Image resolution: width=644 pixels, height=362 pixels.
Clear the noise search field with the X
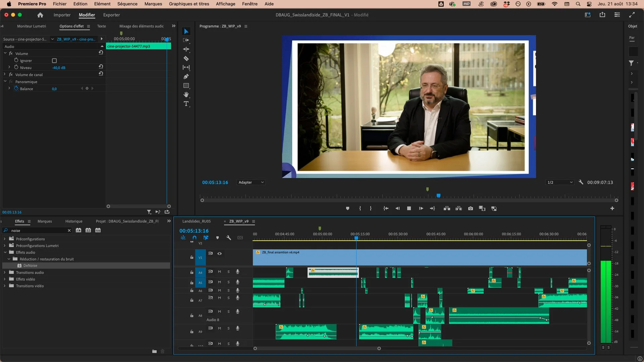click(69, 230)
